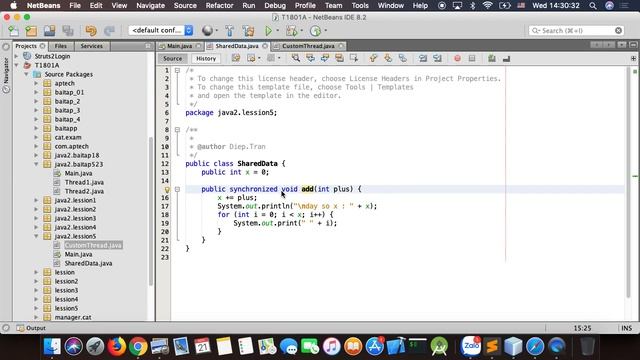640x360 pixels.
Task: Collapse the Source Packages node
Action: point(27,74)
